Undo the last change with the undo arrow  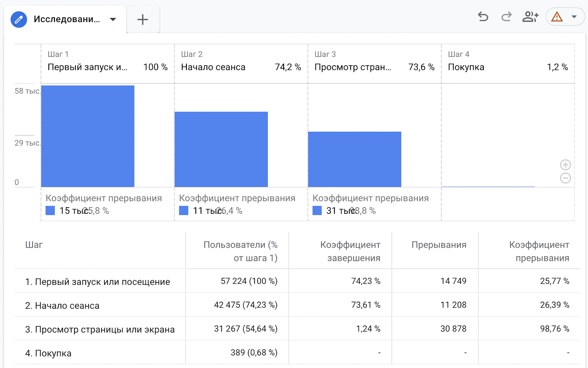pyautogui.click(x=483, y=17)
